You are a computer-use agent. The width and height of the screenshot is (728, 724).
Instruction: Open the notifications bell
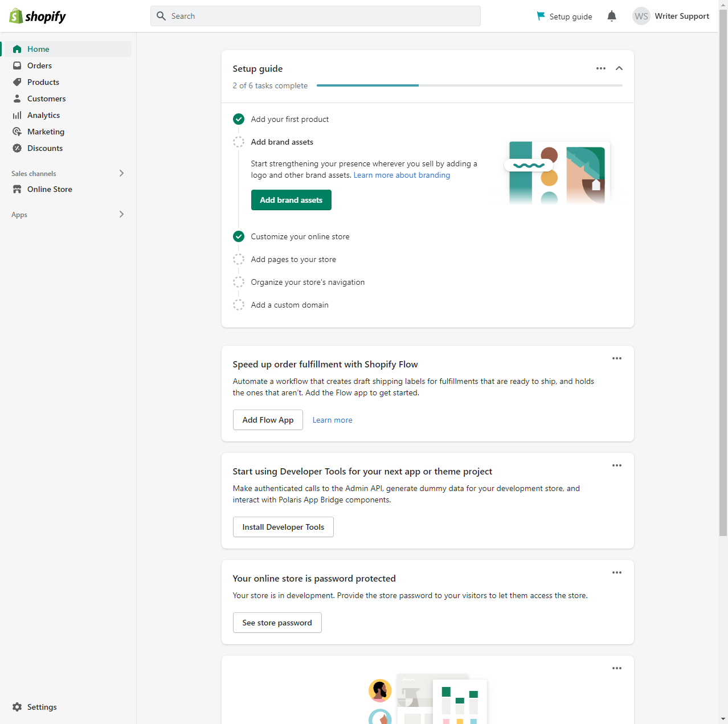coord(612,16)
